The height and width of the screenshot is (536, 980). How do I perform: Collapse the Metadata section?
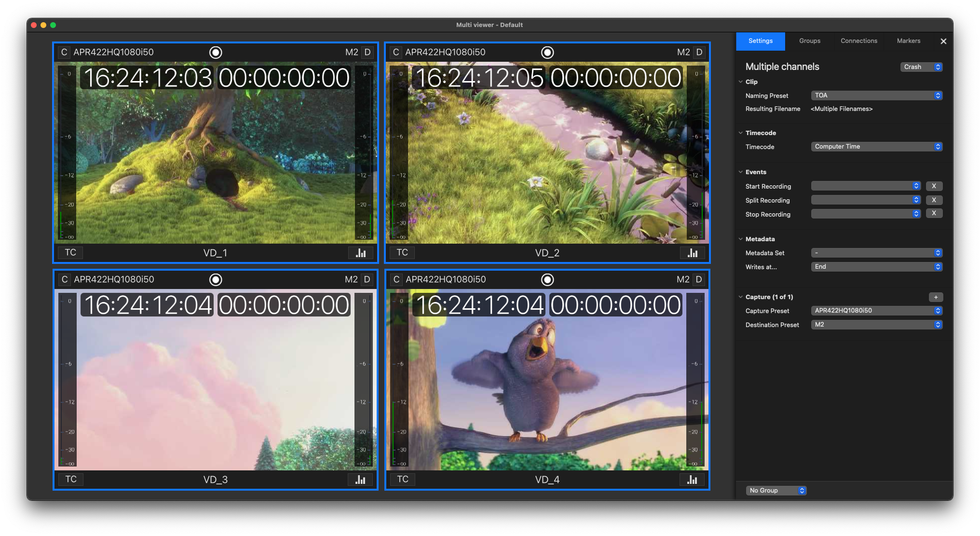point(741,239)
